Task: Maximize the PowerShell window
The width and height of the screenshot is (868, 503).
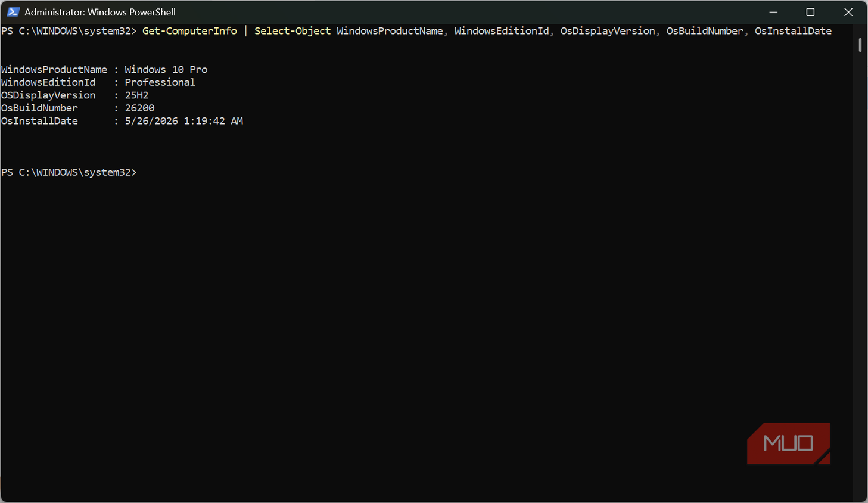Action: tap(810, 12)
